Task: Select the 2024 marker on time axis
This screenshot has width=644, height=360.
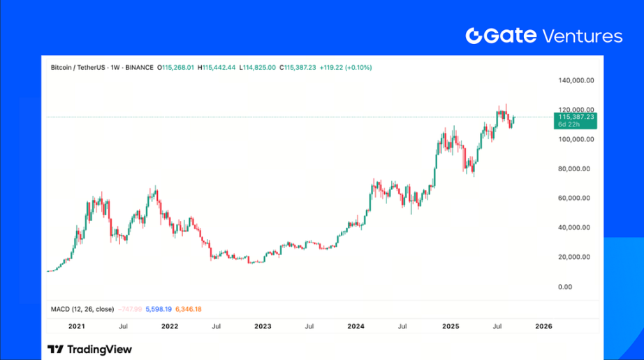Action: pyautogui.click(x=356, y=326)
